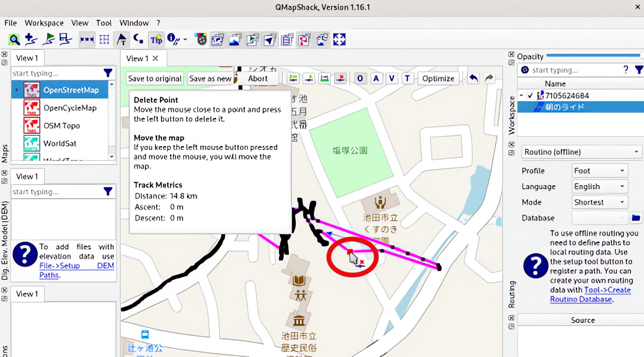The width and height of the screenshot is (644, 357).
Task: Toggle the map grid display
Action: (104, 40)
